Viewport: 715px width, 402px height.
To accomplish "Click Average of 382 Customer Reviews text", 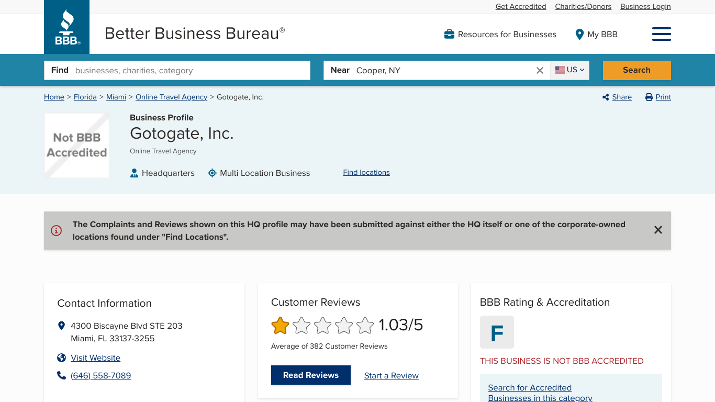I will point(329,346).
